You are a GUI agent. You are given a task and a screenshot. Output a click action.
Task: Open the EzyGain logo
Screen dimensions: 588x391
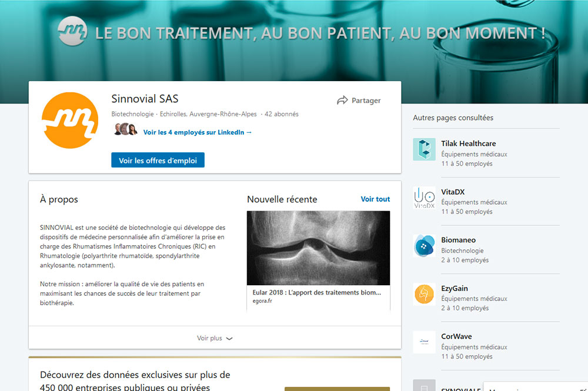coord(424,294)
